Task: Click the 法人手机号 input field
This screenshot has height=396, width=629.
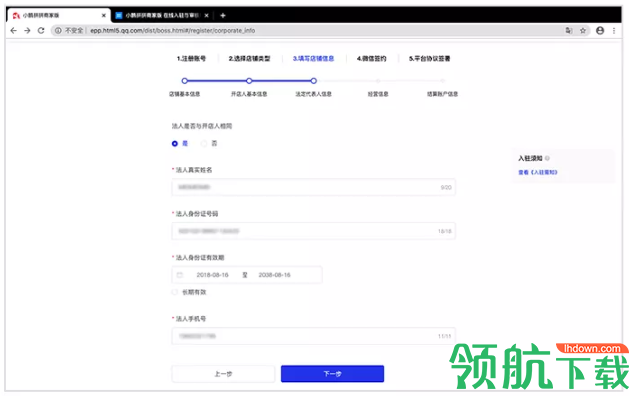Action: [x=313, y=336]
